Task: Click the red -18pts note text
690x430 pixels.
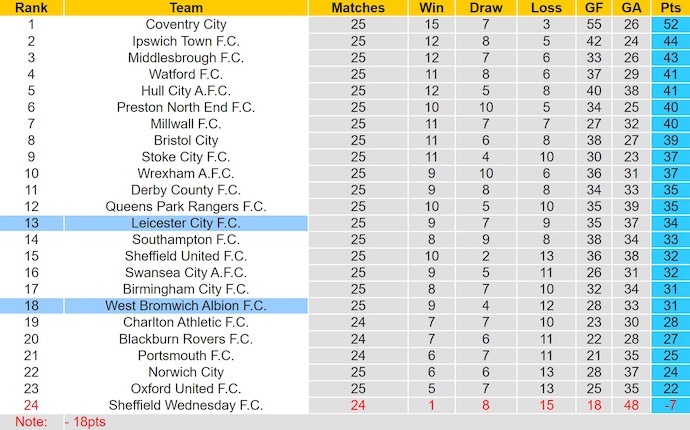Action: click(x=84, y=422)
